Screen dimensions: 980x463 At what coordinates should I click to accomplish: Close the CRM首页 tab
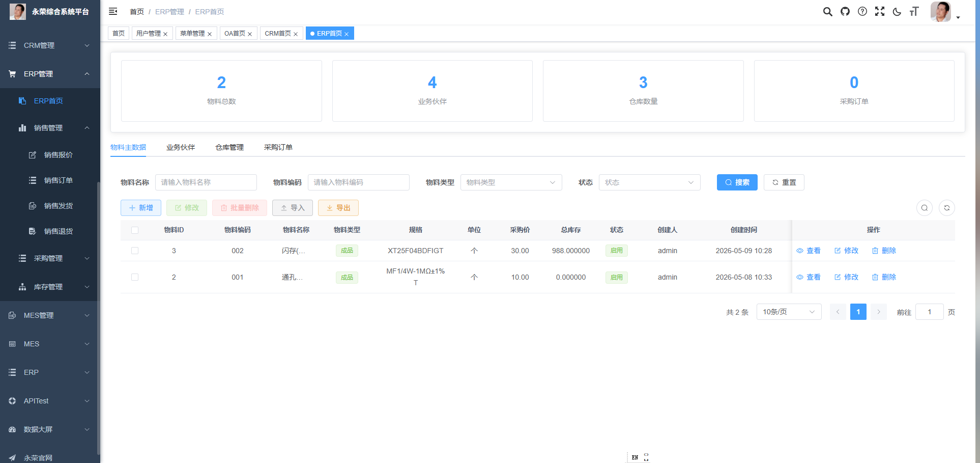[x=296, y=34]
